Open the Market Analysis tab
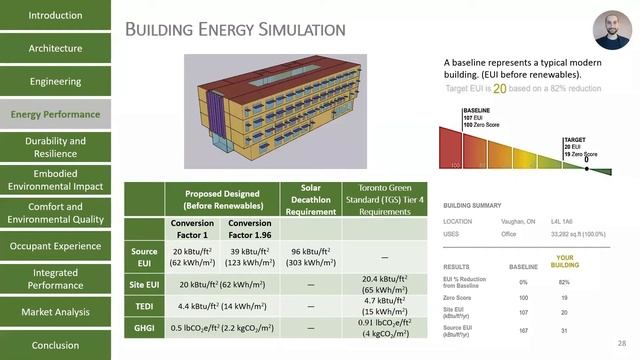Viewport: 640px width, 360px height. 55,312
